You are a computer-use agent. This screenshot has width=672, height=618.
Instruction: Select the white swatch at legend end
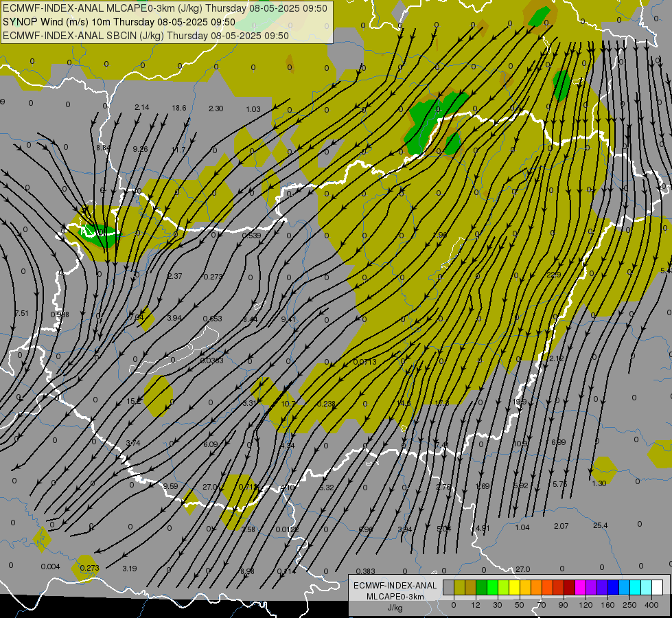(x=657, y=588)
